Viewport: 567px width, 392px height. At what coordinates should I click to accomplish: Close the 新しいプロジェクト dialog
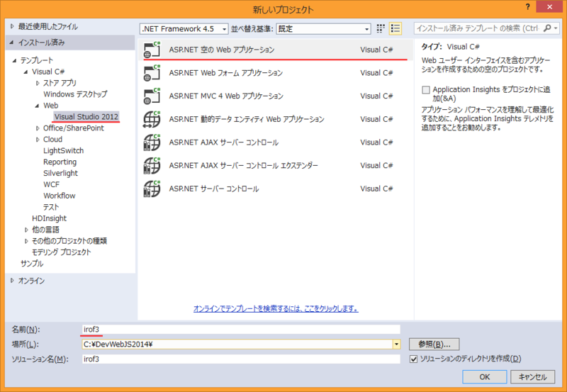coord(549,7)
